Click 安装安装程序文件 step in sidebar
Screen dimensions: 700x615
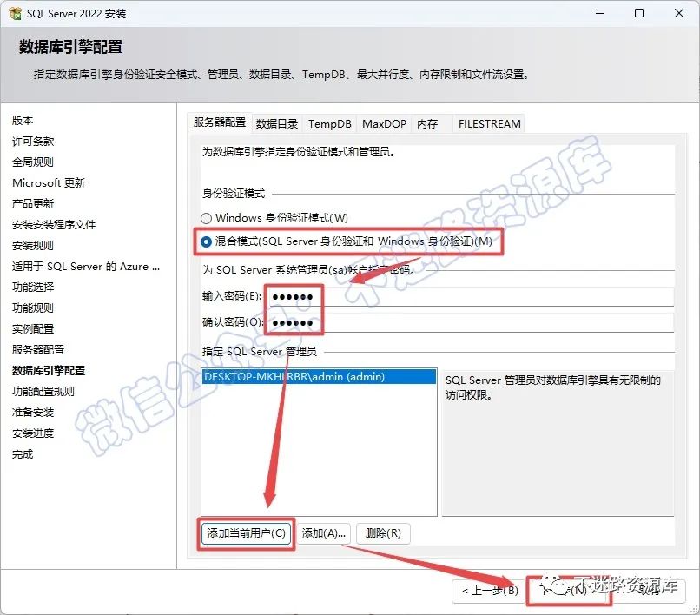tap(54, 225)
